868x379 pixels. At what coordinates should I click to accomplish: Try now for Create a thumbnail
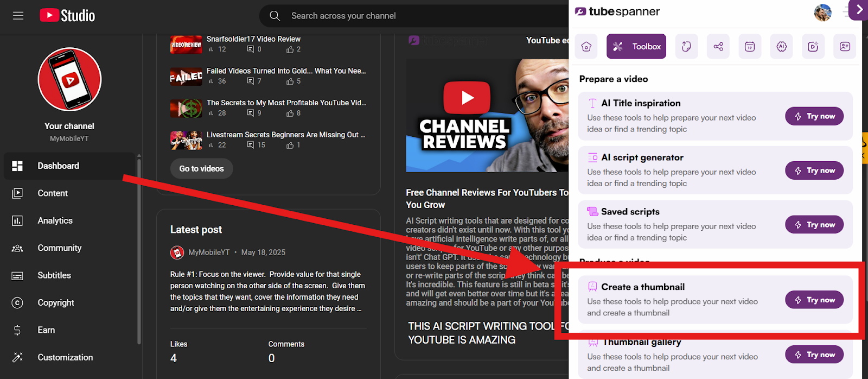(x=814, y=300)
